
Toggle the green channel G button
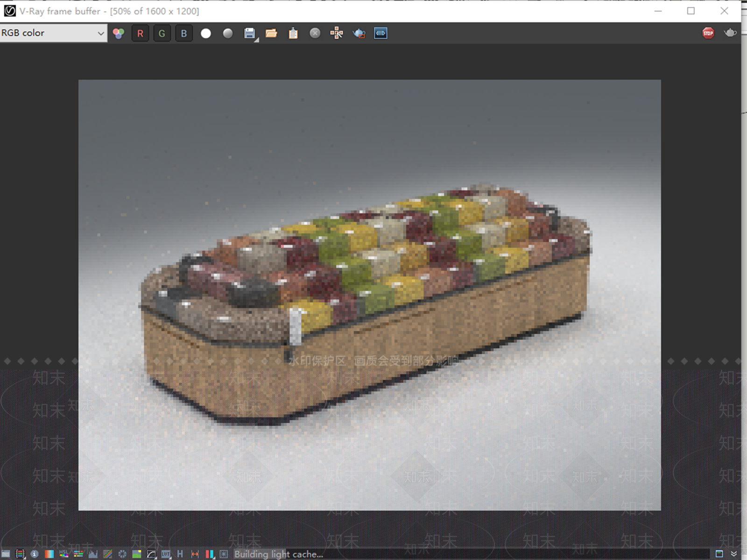click(x=162, y=33)
